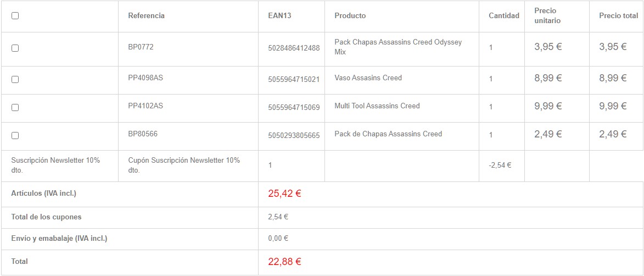Click the 22,88 € order total

click(x=284, y=262)
